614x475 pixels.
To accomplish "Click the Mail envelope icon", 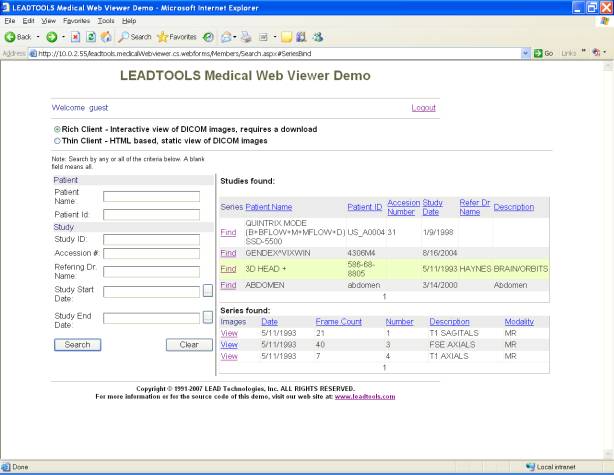I will click(226, 37).
